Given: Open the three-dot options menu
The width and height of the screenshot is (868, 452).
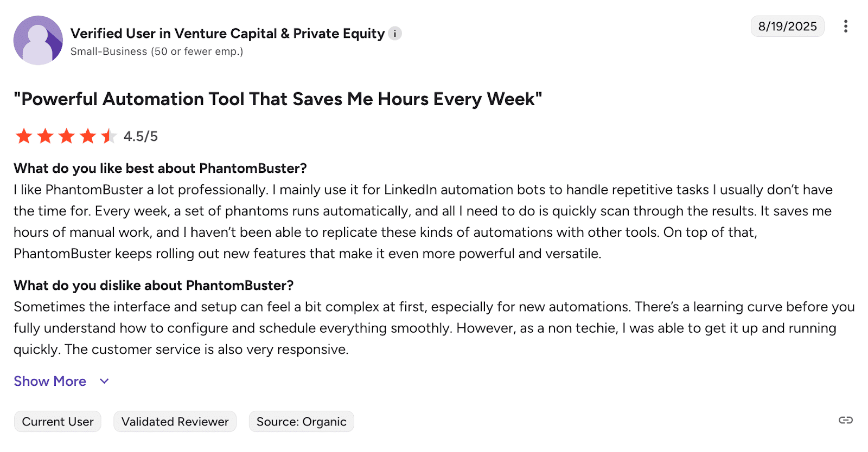Looking at the screenshot, I should point(845,27).
